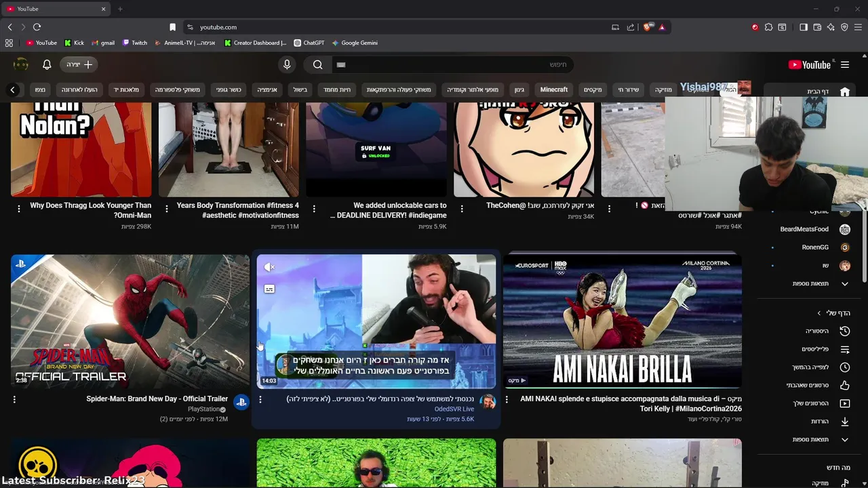The image size is (868, 488).
Task: Open the Brave Rewards triangle icon
Action: click(662, 27)
